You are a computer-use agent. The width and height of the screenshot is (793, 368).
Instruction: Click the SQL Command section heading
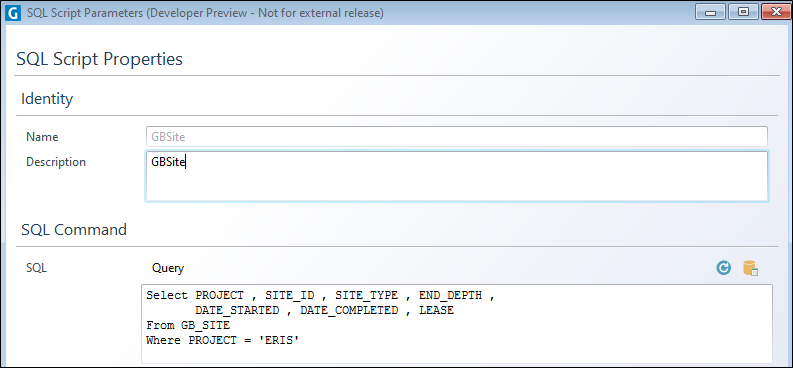click(74, 229)
